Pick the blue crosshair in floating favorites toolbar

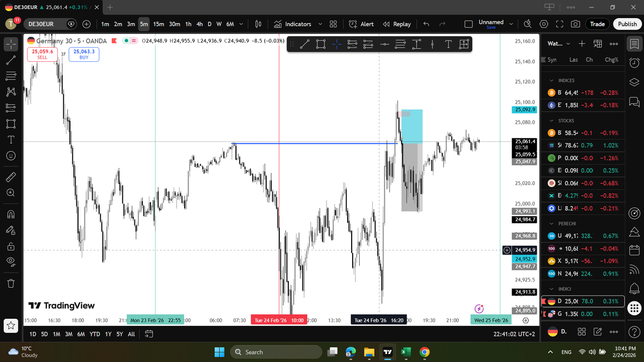(x=337, y=44)
